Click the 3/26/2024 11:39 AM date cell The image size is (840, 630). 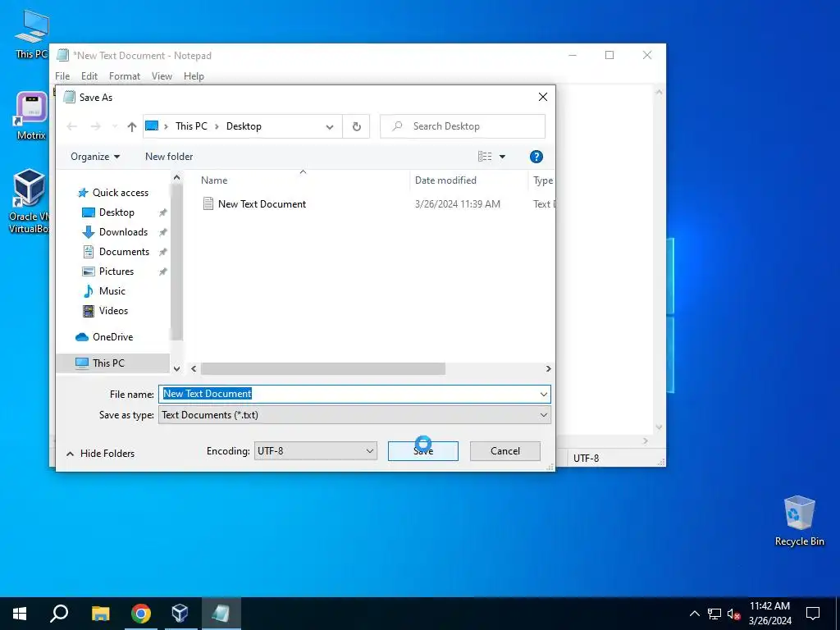pyautogui.click(x=458, y=204)
